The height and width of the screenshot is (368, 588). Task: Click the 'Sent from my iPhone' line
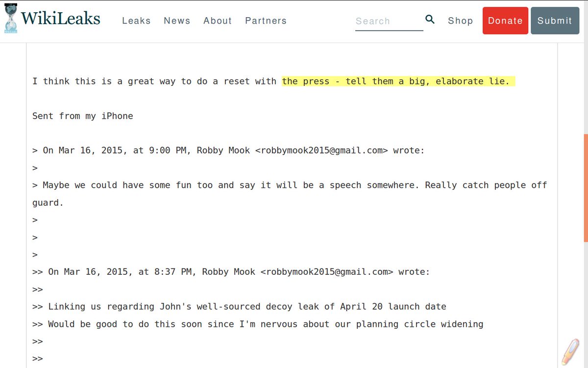coord(83,116)
